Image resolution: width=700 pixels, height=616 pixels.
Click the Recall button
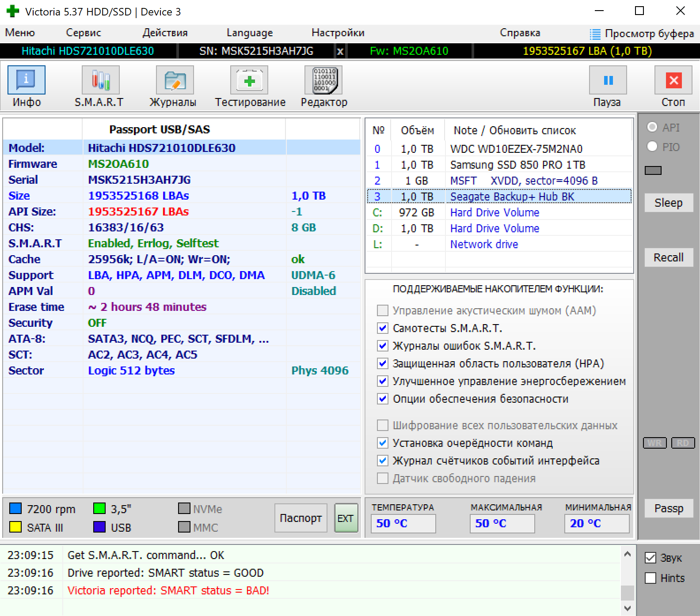(669, 257)
